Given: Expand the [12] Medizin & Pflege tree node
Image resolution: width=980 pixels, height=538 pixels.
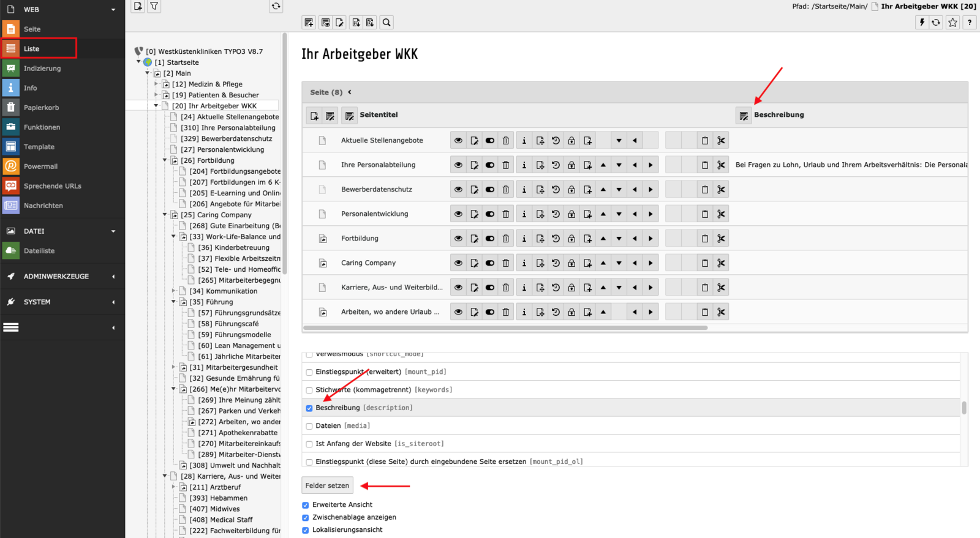Looking at the screenshot, I should point(156,84).
